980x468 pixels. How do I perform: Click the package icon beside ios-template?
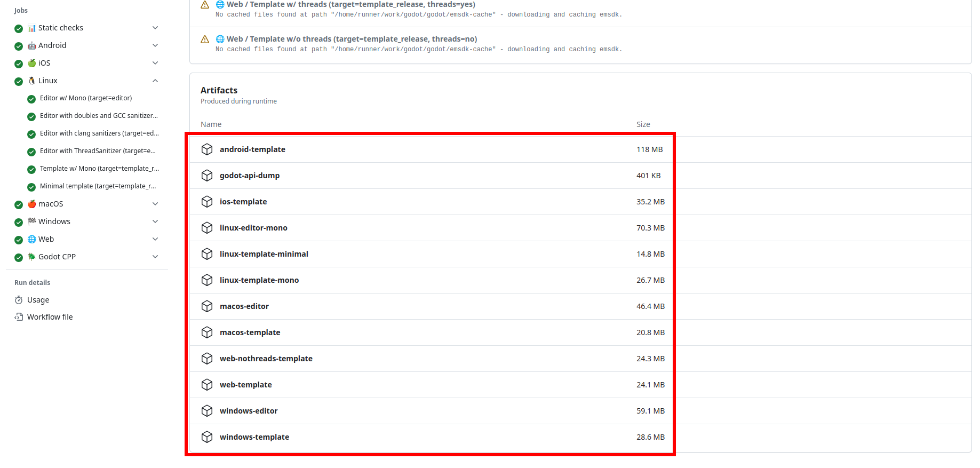pos(207,202)
